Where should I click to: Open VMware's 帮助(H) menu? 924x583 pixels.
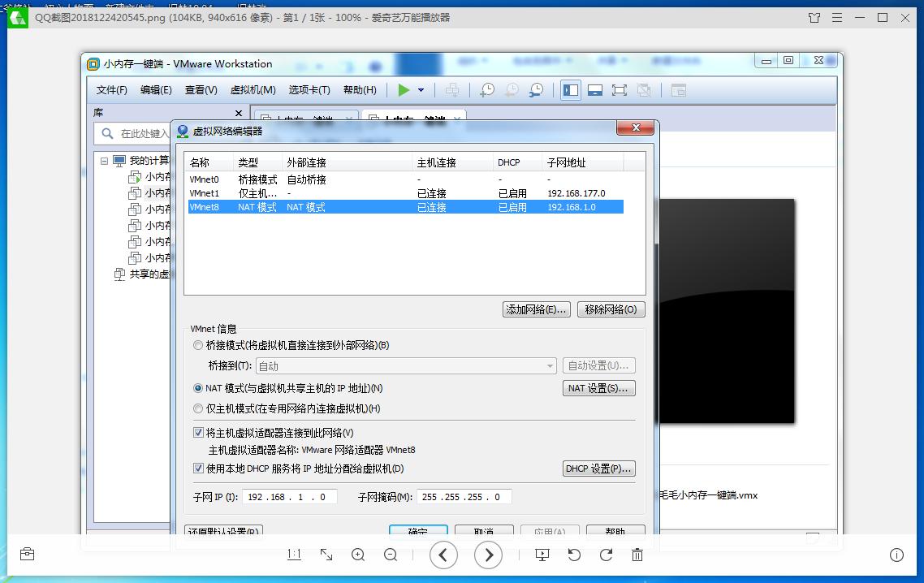(360, 90)
